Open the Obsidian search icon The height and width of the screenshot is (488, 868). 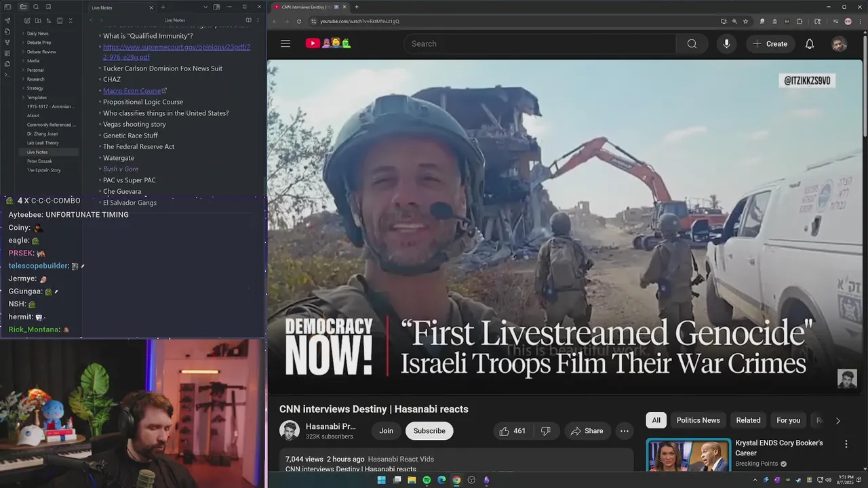(37, 7)
